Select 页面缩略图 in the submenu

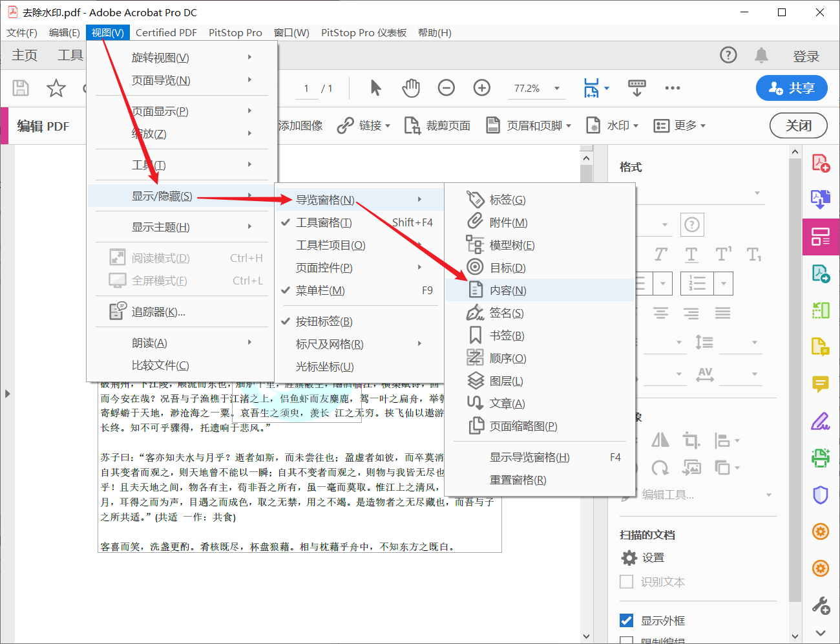(540, 426)
